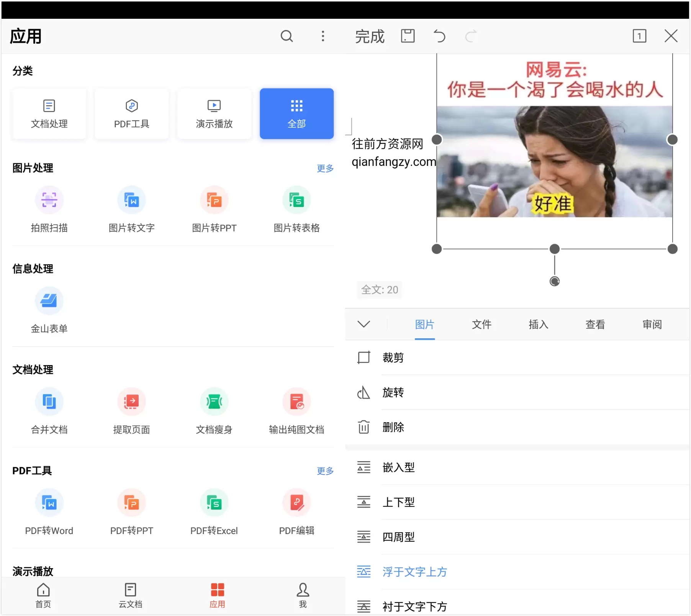Click the save document icon
Screen dimensions: 691x616
[408, 36]
